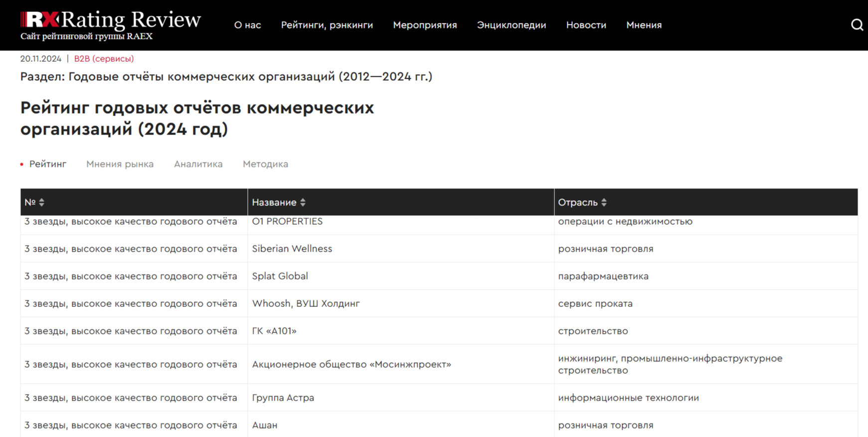Open Мнения in the top navigation

click(x=644, y=25)
